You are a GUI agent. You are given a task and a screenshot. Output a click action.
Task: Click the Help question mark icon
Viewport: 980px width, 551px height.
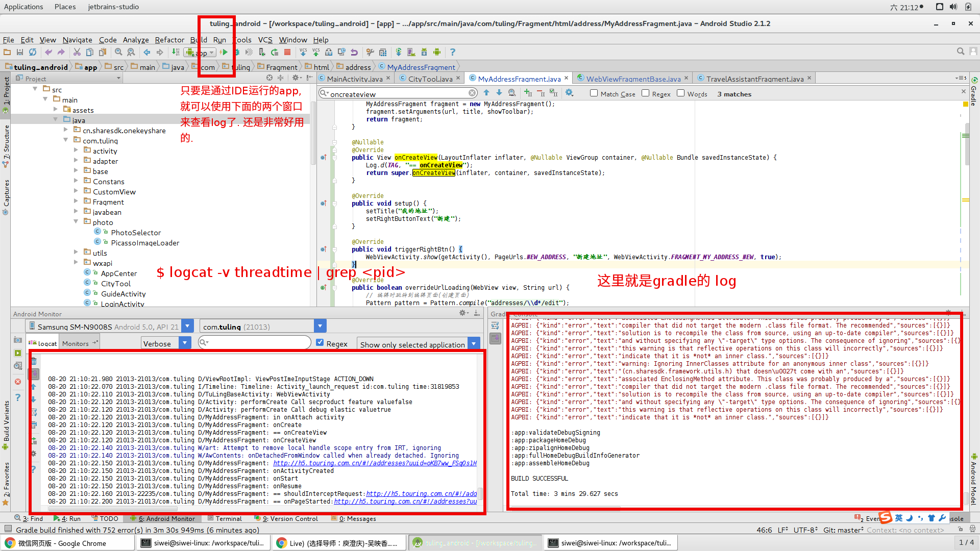click(x=452, y=52)
